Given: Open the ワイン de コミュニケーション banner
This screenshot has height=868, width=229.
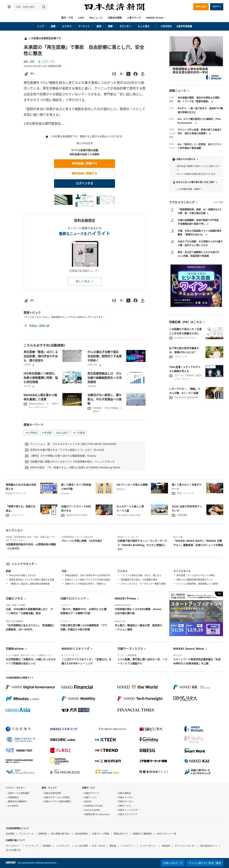Looking at the screenshot, I should pos(196,285).
